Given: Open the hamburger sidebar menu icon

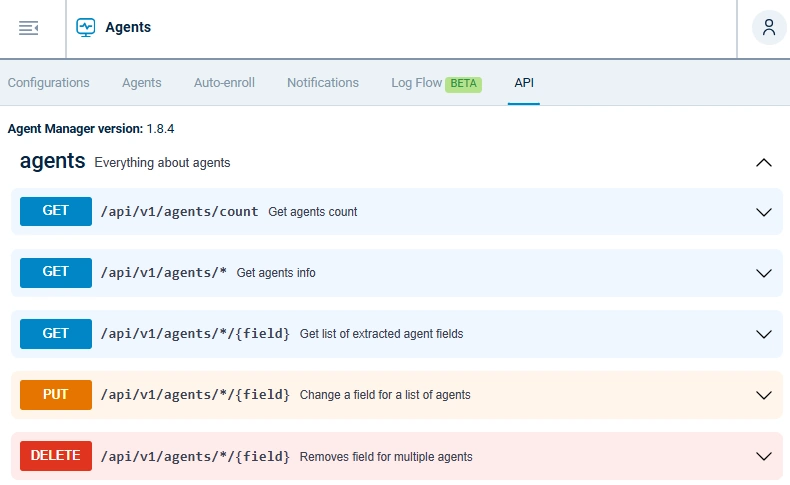Looking at the screenshot, I should (28, 28).
